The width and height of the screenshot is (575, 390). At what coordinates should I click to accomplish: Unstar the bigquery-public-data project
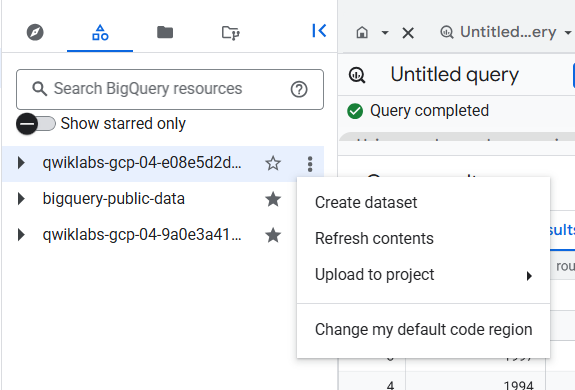[x=273, y=199]
